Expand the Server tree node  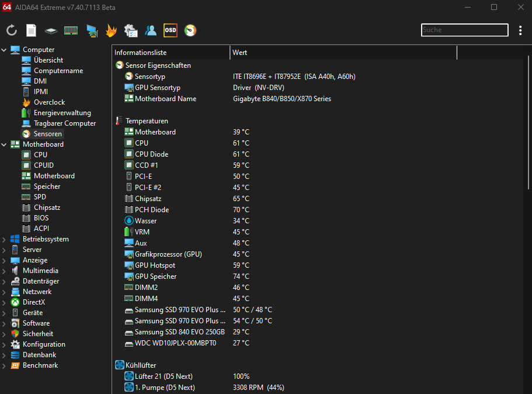coord(4,250)
